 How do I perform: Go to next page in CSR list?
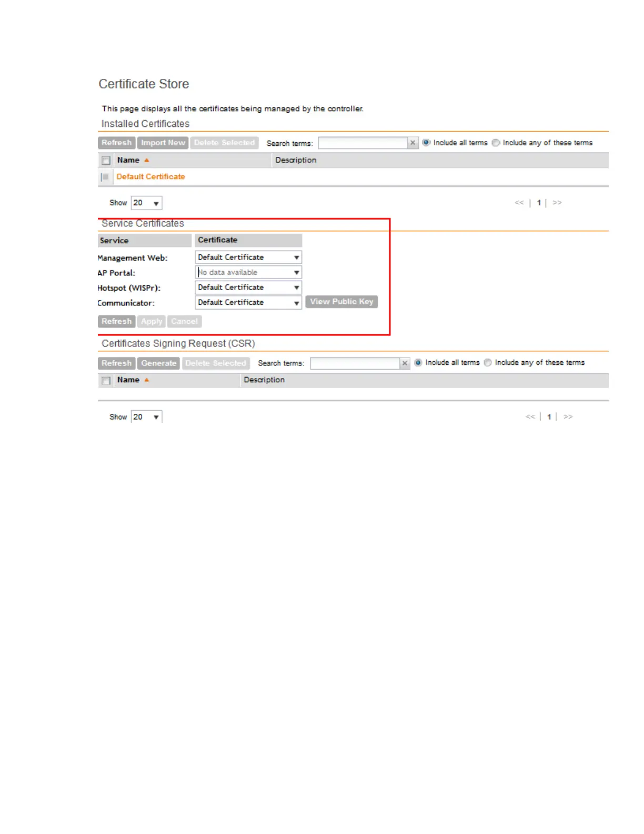point(568,417)
